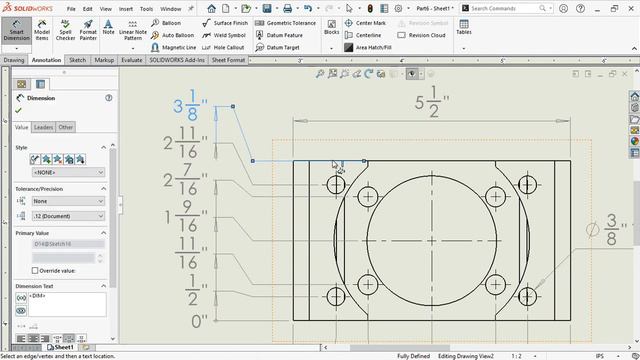Open the Style NONE dropdown
This screenshot has height=360, width=640.
[68, 173]
